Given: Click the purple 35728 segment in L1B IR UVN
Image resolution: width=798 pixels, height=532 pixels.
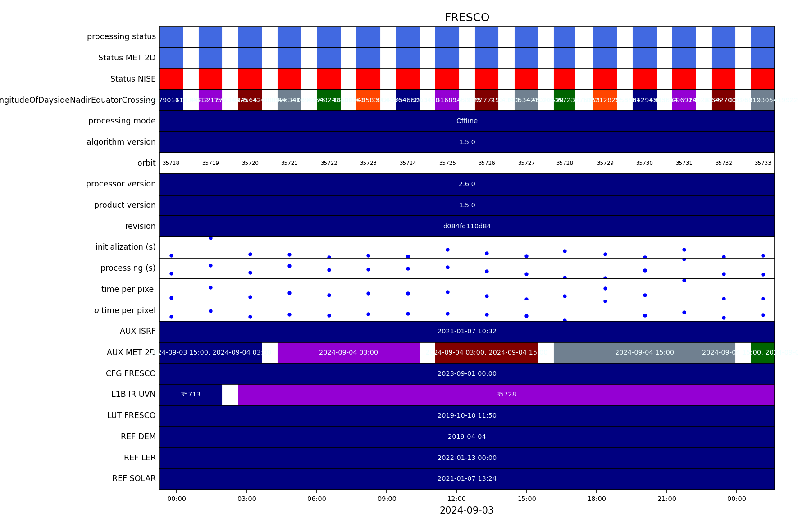Looking at the screenshot, I should click(x=506, y=395).
